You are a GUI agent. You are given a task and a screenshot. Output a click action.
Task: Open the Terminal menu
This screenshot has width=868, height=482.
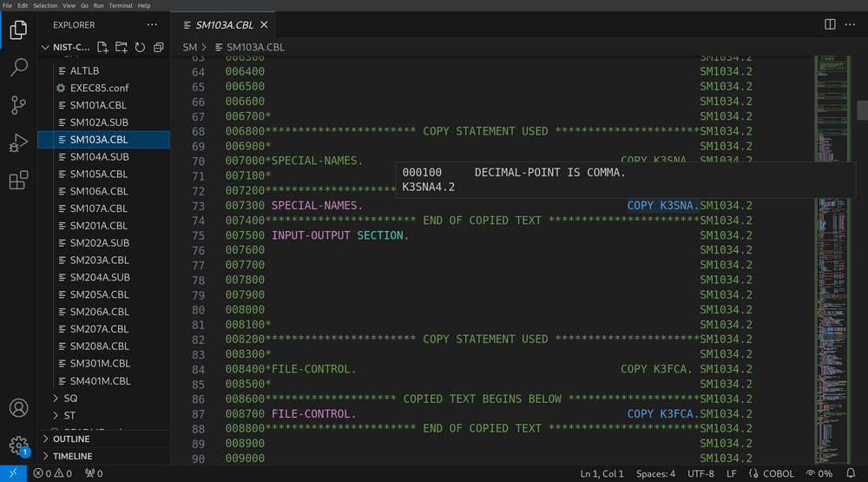click(x=121, y=5)
